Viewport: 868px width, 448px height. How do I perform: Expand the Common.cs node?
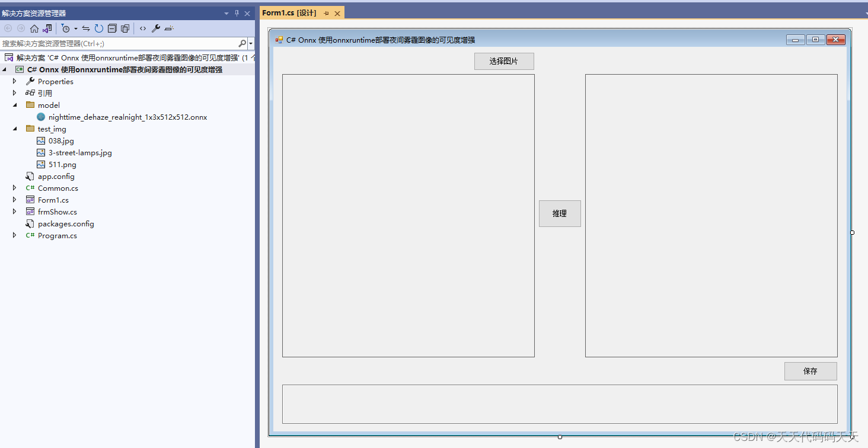(15, 188)
